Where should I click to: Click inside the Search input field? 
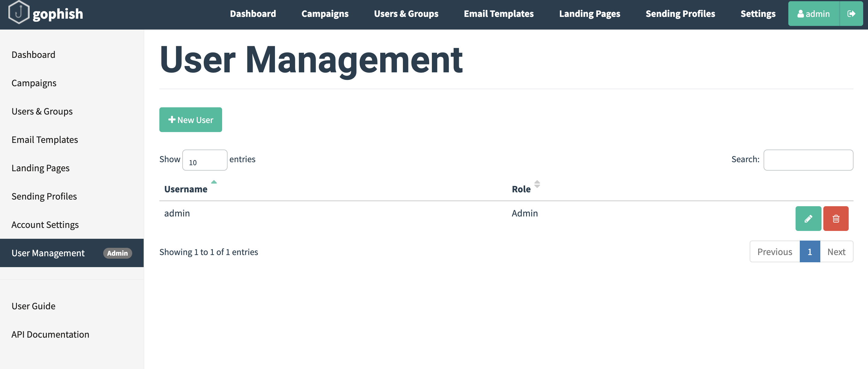coord(808,160)
